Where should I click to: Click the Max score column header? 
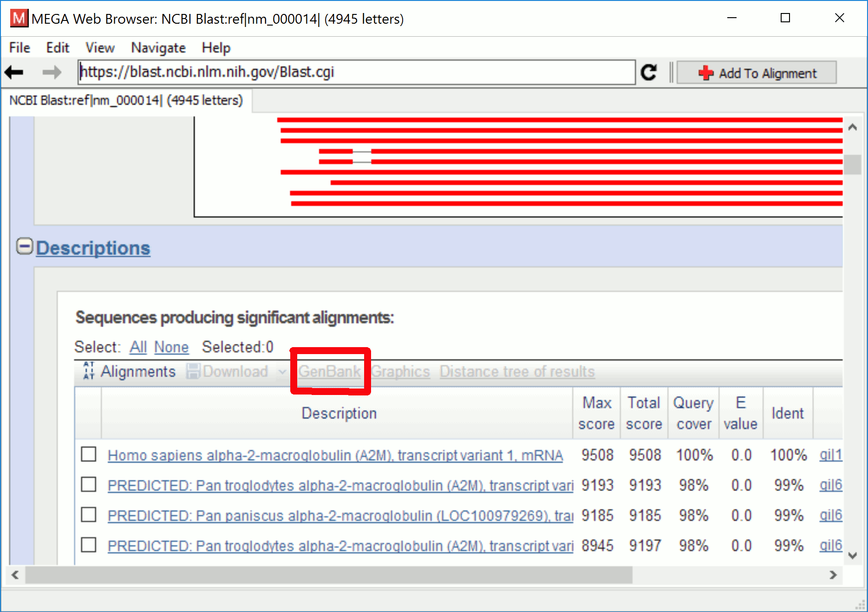597,413
